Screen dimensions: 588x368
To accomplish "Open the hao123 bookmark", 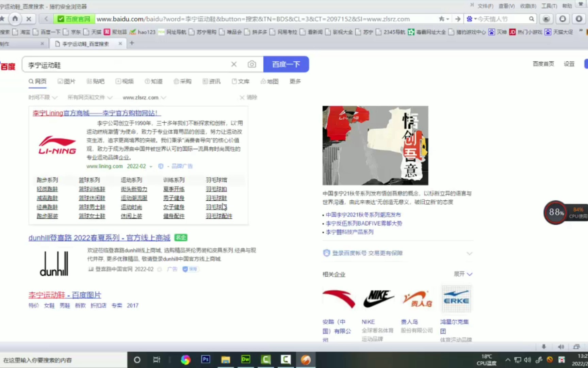I will 143,32.
